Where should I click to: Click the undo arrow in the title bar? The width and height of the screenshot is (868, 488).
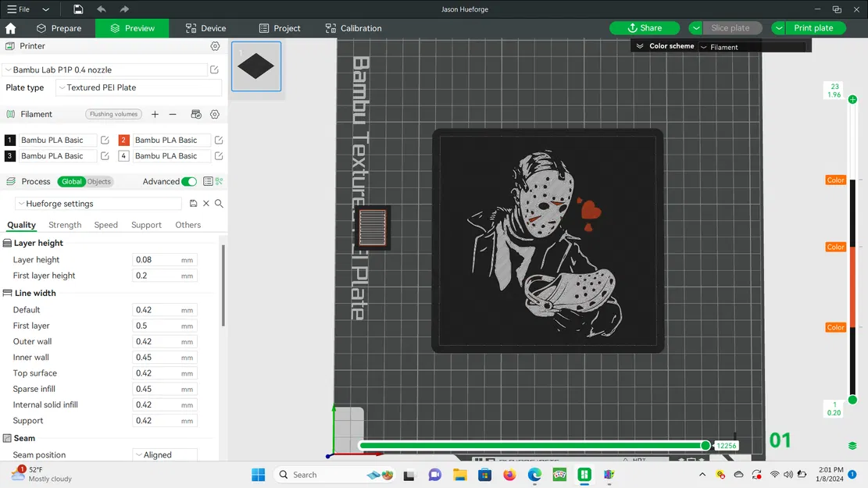[102, 9]
